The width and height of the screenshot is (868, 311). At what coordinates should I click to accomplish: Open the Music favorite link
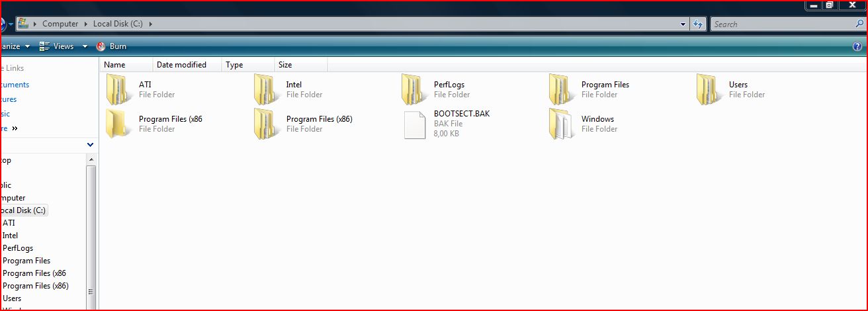5,114
